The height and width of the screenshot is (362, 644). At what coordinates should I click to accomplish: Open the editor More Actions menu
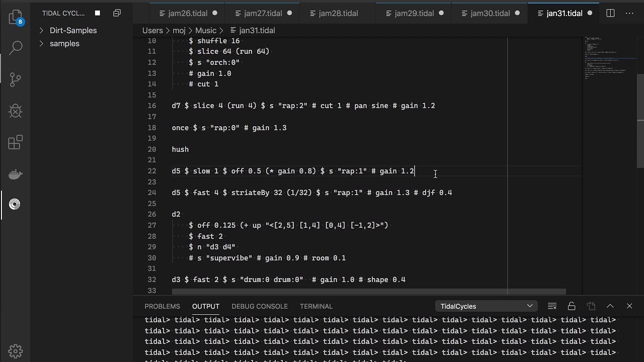(x=630, y=13)
